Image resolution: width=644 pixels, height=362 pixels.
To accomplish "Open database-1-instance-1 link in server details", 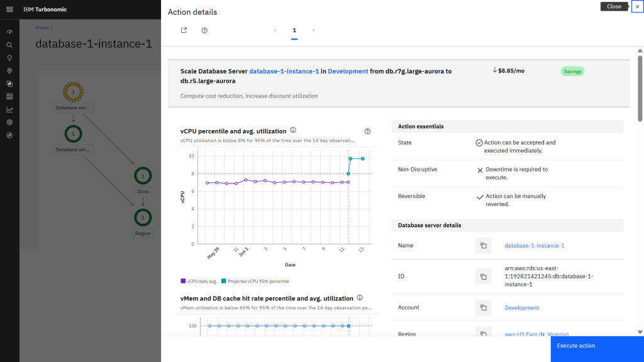I will [535, 246].
